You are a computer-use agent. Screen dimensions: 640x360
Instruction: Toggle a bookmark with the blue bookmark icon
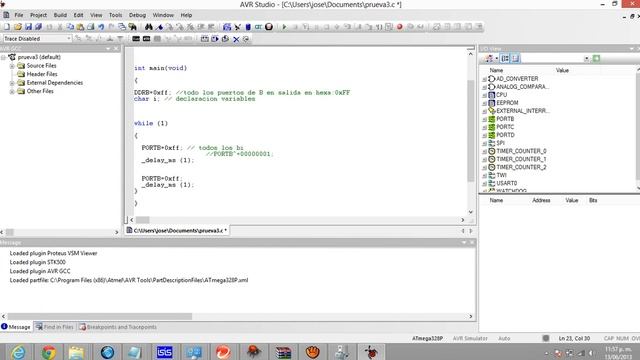[160, 27]
